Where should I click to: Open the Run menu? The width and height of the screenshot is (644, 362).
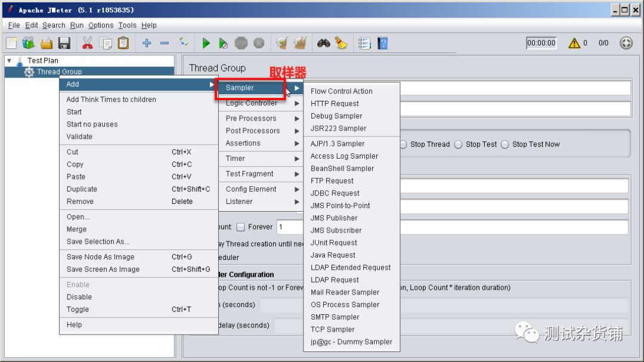tap(77, 25)
